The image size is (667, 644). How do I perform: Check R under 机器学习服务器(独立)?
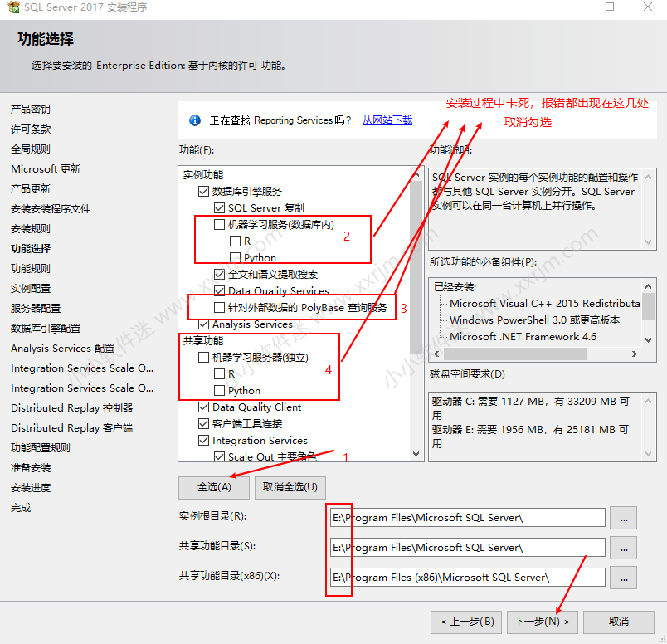(x=220, y=374)
